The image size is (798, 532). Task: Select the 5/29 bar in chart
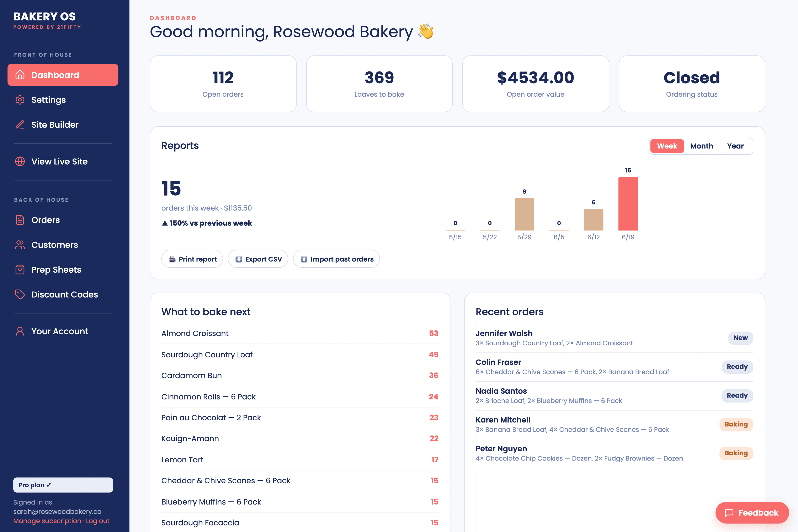pyautogui.click(x=524, y=214)
